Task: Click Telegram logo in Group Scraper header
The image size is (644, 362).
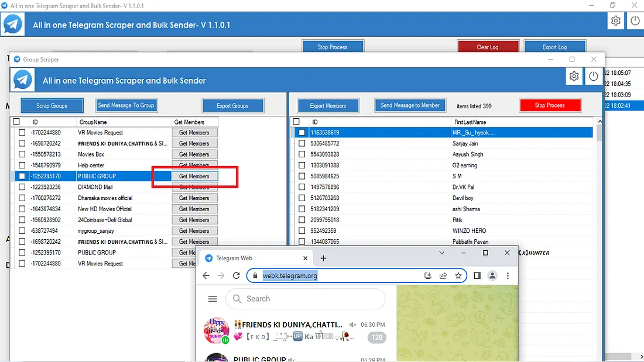Action: pos(23,80)
